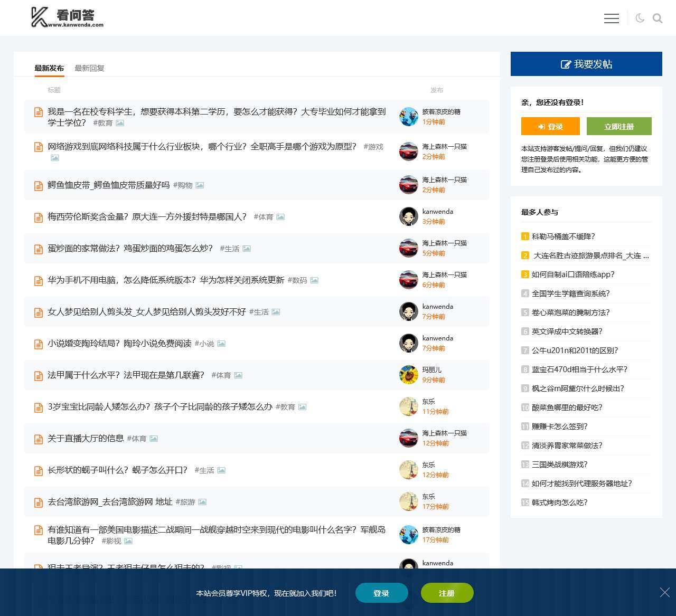Screen dimensions: 676x616
Task: Open ranked item 英文译成中文转换器?
Action: (x=567, y=331)
